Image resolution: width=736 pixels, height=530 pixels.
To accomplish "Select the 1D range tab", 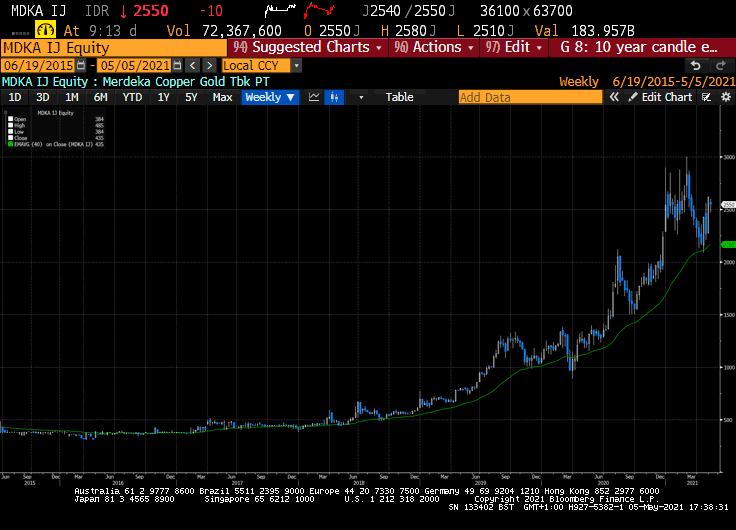I will (x=15, y=97).
